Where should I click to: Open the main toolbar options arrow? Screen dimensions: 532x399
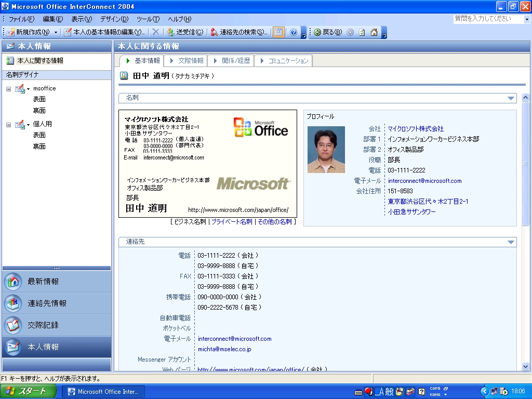304,33
